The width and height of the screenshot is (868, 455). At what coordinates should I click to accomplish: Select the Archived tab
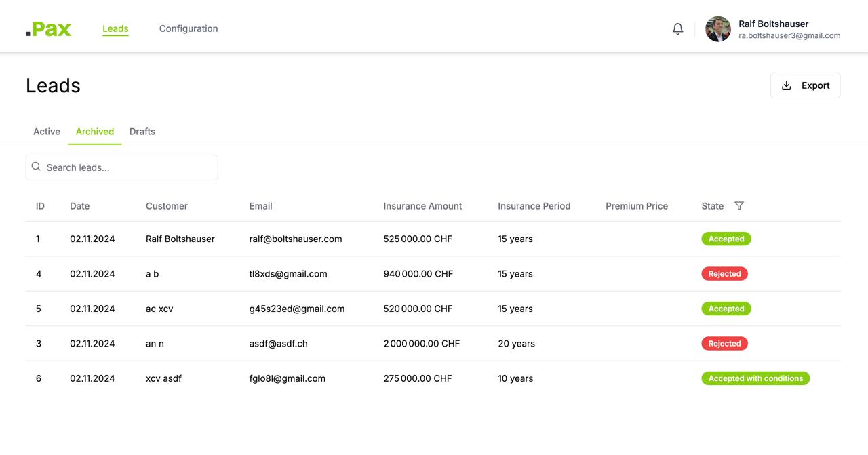(x=95, y=132)
